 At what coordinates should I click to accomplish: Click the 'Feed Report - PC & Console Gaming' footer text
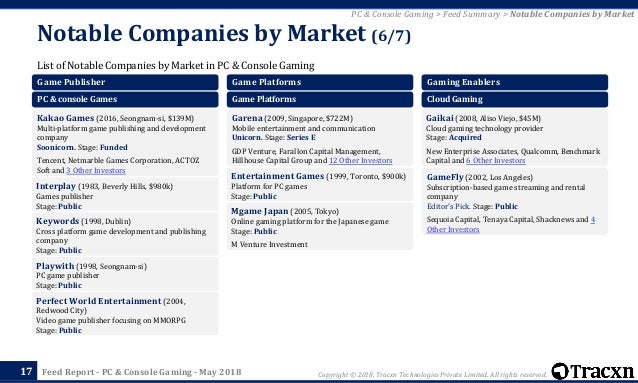[x=142, y=372]
